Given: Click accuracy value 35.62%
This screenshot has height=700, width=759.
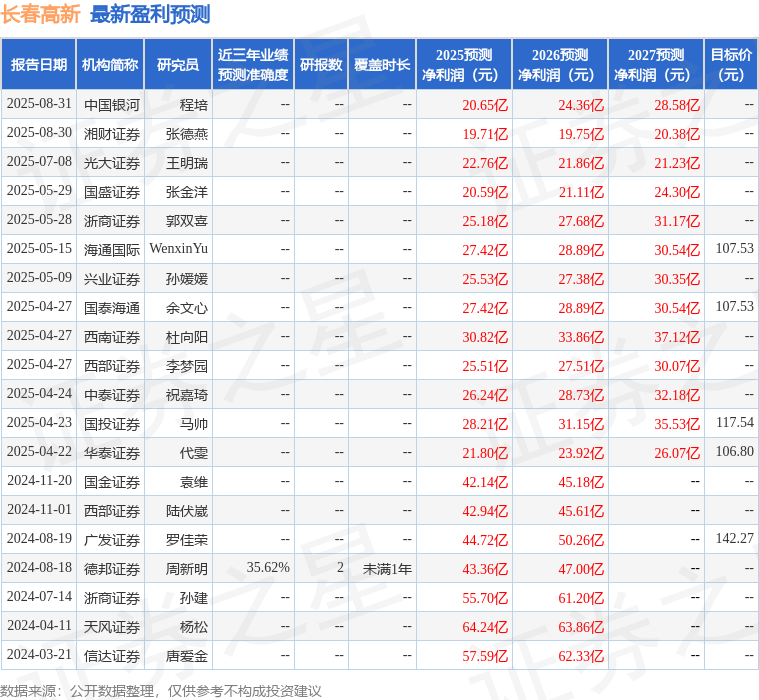Looking at the screenshot, I should tap(268, 567).
